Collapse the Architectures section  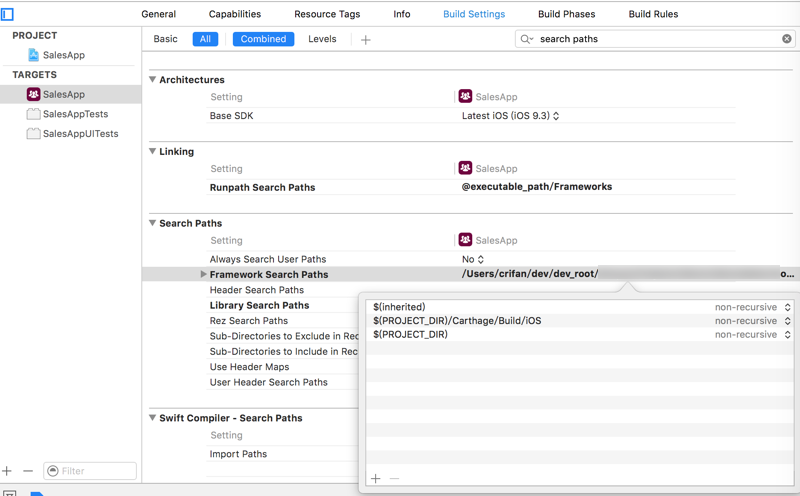[x=153, y=80]
